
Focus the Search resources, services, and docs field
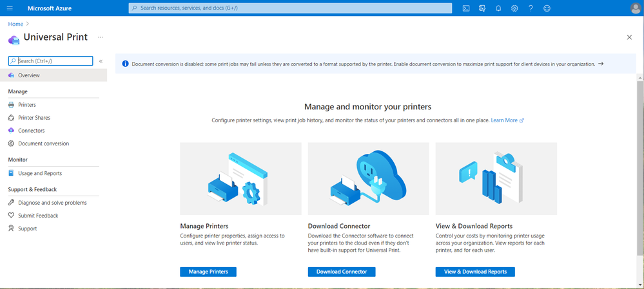290,8
